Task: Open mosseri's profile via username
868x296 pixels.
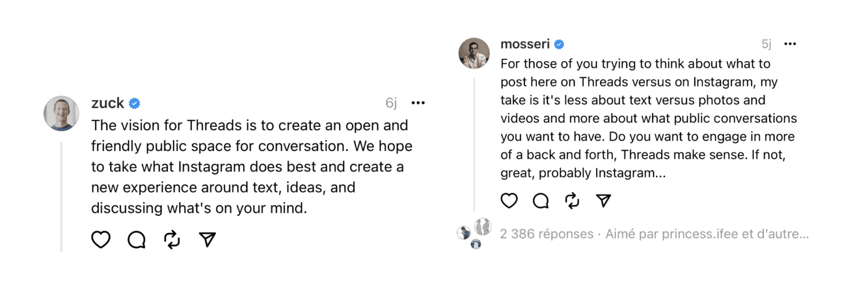Action: pyautogui.click(x=525, y=44)
